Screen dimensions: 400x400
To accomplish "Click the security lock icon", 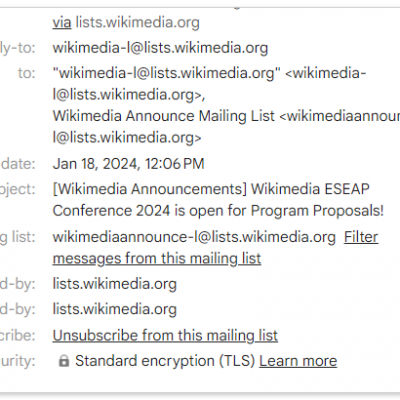I will tap(64, 361).
